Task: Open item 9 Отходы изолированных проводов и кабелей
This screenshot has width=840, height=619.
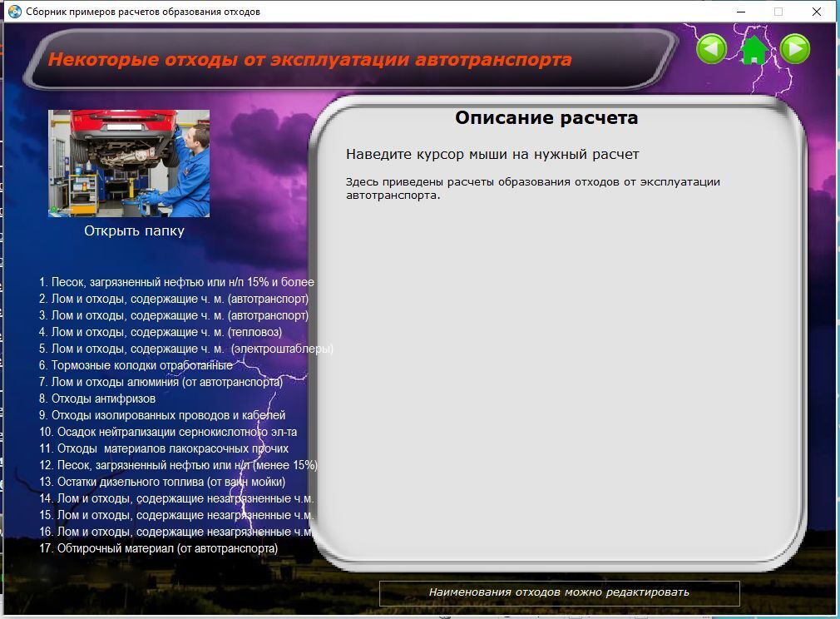Action: tap(162, 415)
